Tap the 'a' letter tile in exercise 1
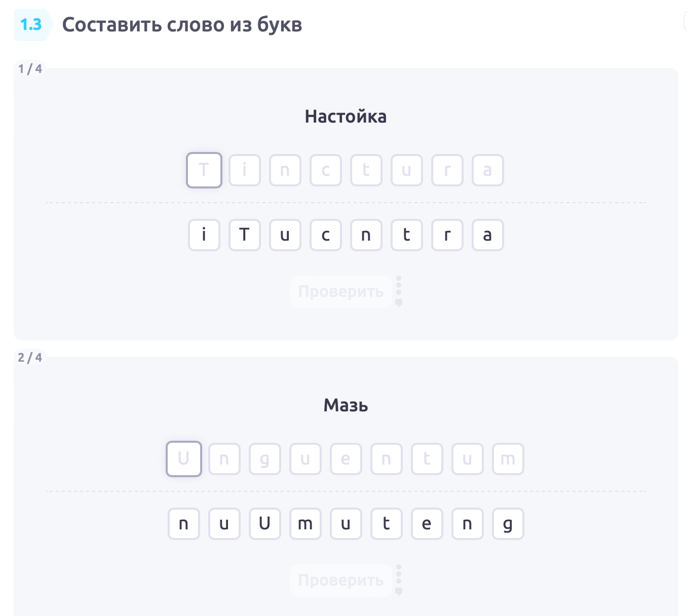The width and height of the screenshot is (687, 616). pyautogui.click(x=488, y=235)
